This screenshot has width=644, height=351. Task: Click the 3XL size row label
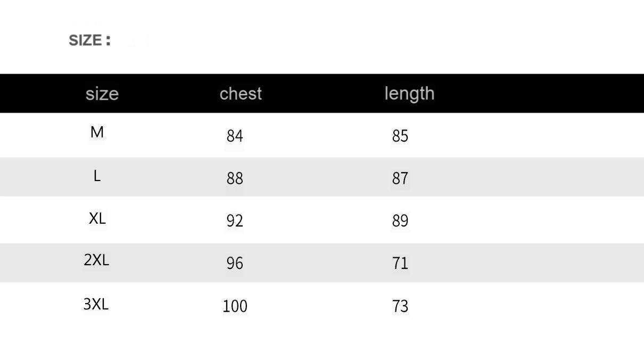pos(96,304)
